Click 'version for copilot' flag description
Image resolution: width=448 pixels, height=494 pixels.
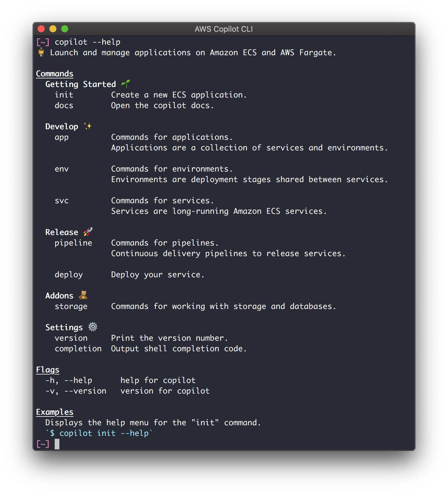click(165, 391)
